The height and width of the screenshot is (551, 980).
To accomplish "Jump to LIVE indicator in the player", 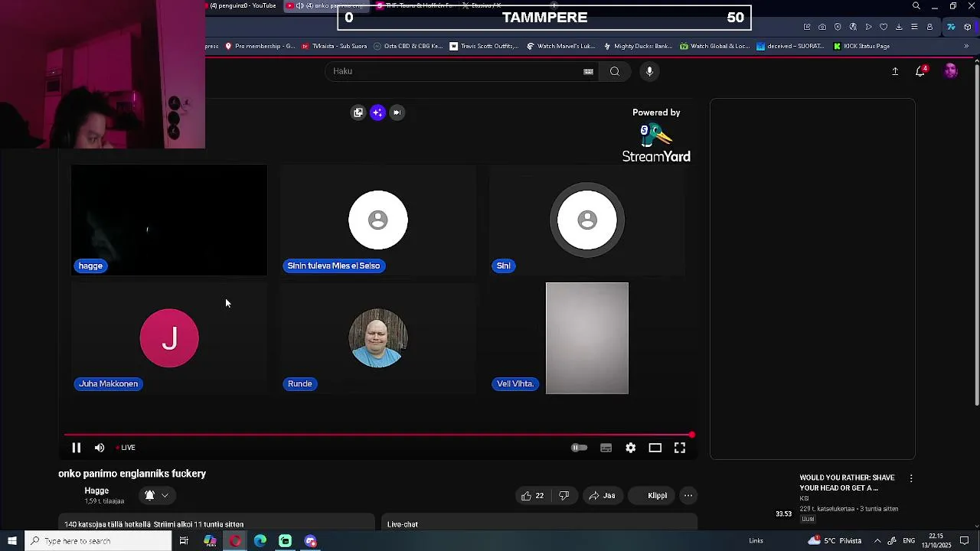I will pyautogui.click(x=126, y=448).
